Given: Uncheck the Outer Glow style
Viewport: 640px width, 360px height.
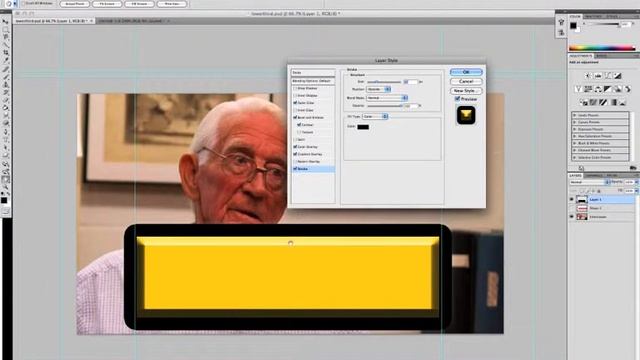Looking at the screenshot, I should (295, 103).
